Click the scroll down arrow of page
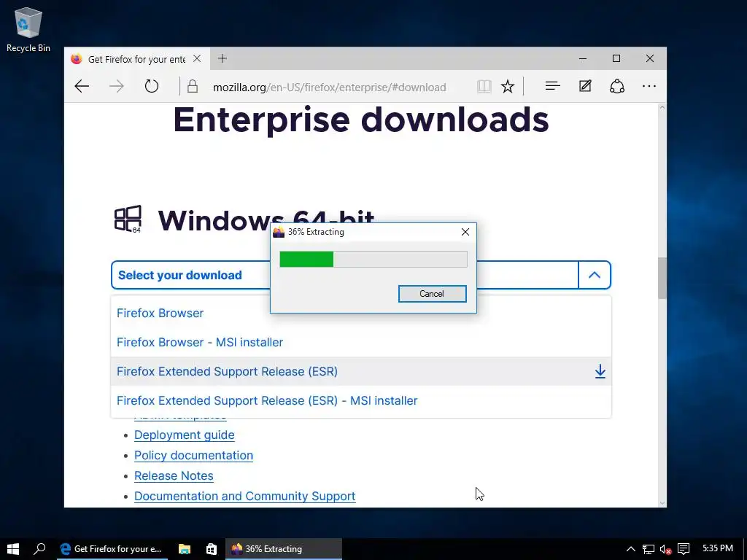 [662, 503]
